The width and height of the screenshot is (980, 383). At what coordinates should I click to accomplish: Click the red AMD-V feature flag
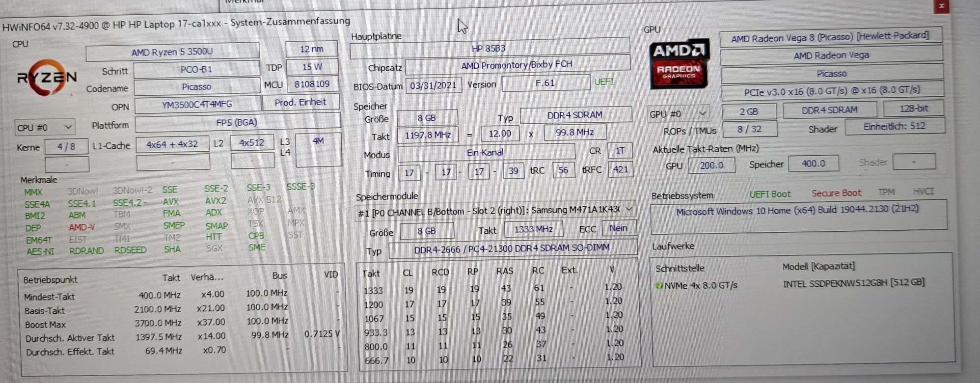click(82, 227)
